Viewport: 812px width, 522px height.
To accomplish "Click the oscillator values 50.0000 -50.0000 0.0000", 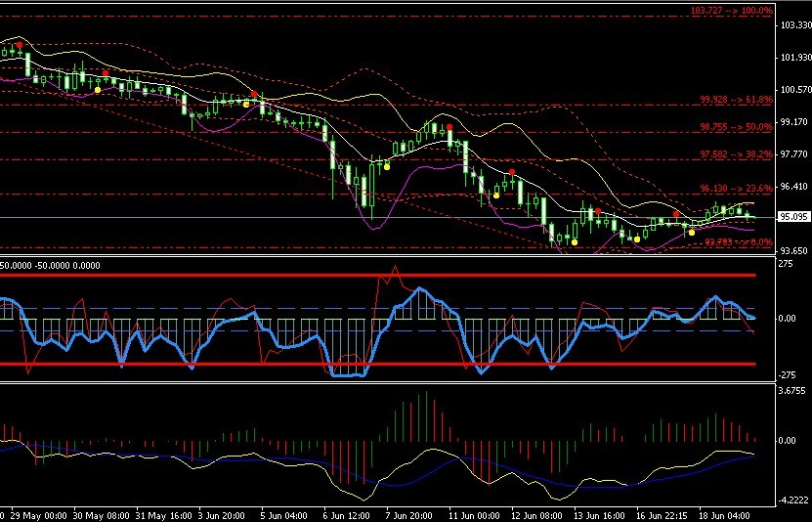I will (x=50, y=266).
